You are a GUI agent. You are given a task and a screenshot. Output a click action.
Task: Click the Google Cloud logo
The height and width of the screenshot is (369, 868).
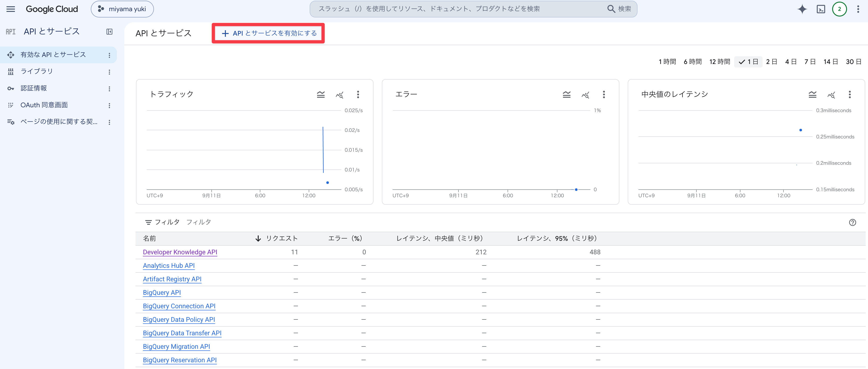pyautogui.click(x=52, y=9)
